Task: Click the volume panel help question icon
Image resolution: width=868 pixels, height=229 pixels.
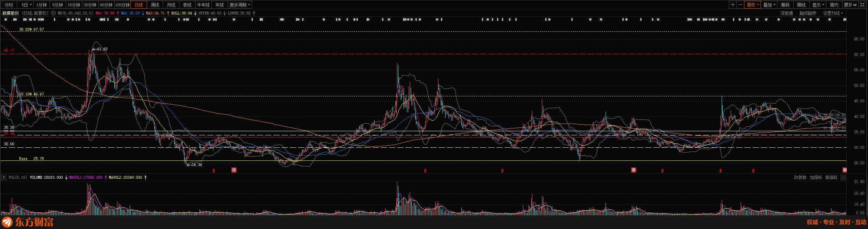Action: point(4,178)
